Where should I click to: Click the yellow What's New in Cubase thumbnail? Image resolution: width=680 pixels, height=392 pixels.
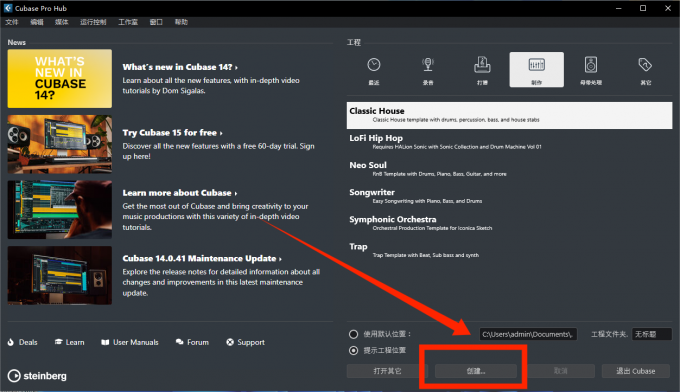59,78
